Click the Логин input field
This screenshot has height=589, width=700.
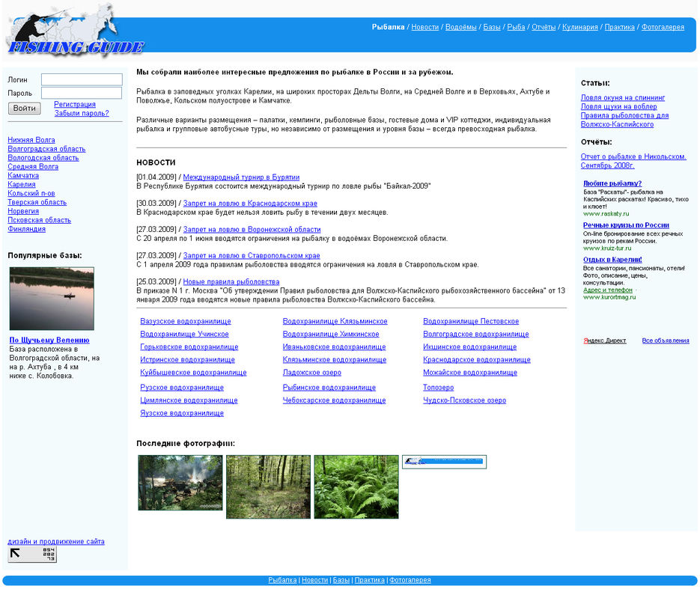82,79
